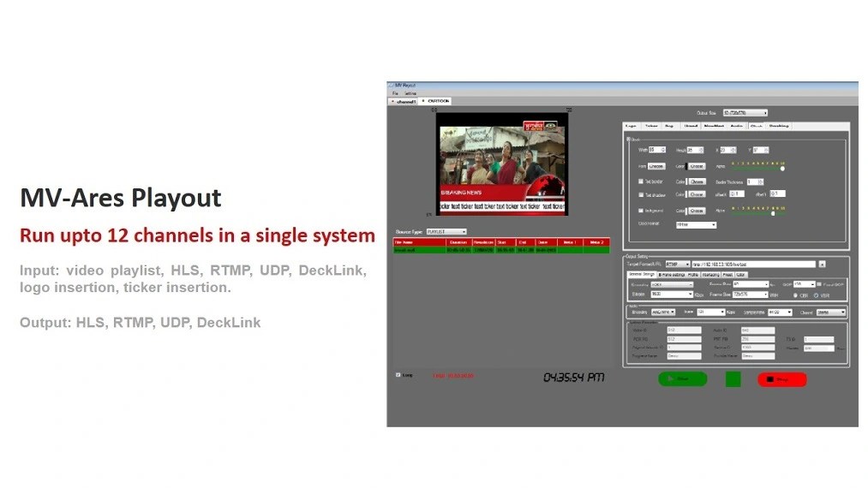Switch to the Preset tab
Image resolution: width=868 pixels, height=488 pixels.
(727, 275)
